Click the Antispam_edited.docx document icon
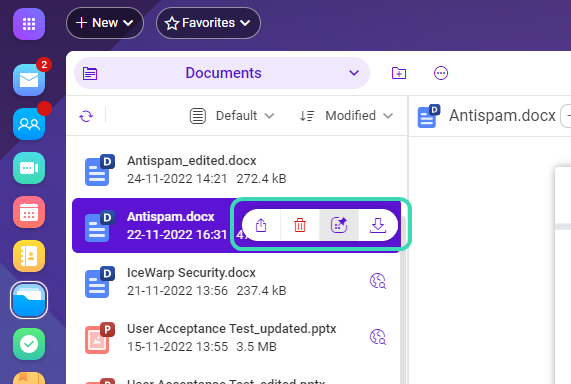This screenshot has height=384, width=571. pos(99,170)
